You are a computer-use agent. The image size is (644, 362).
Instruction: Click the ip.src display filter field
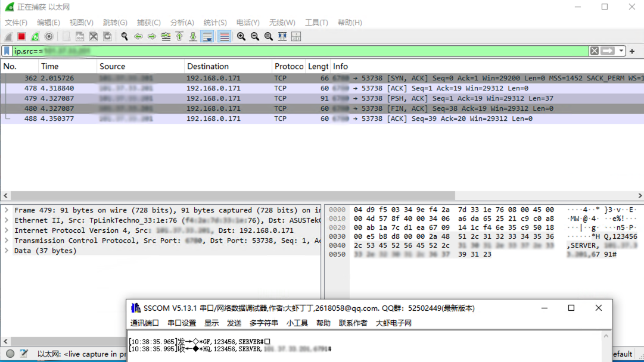[x=300, y=51]
